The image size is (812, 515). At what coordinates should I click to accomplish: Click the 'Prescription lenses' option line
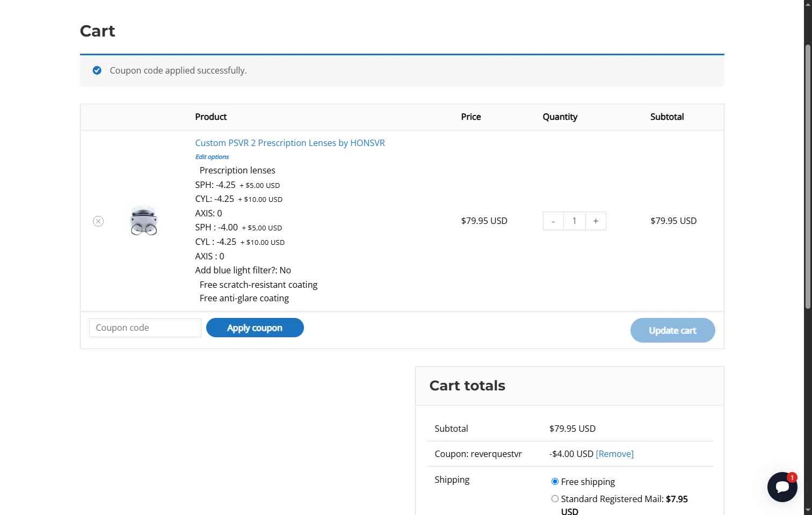[237, 170]
